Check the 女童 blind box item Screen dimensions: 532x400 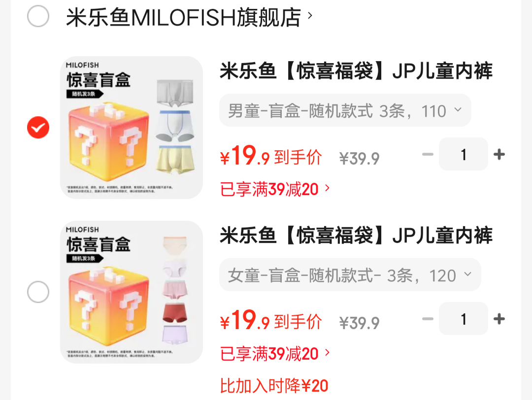[38, 292]
